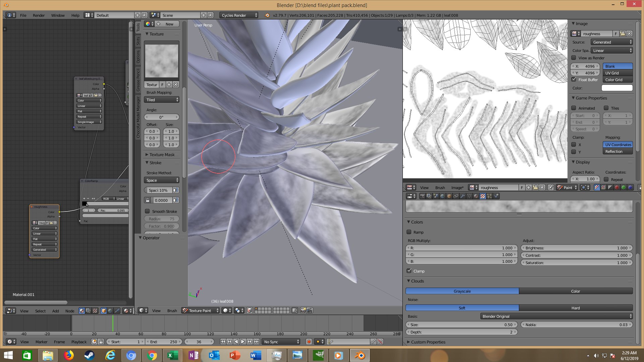Expand the Texture Mask panel

(x=162, y=155)
